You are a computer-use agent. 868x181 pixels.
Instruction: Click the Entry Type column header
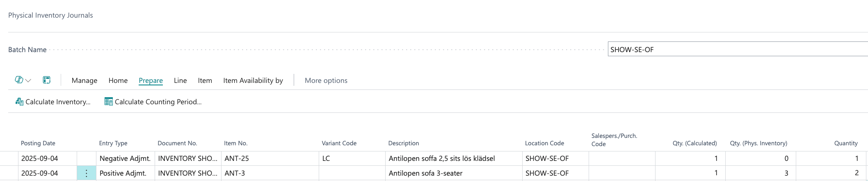(x=113, y=143)
